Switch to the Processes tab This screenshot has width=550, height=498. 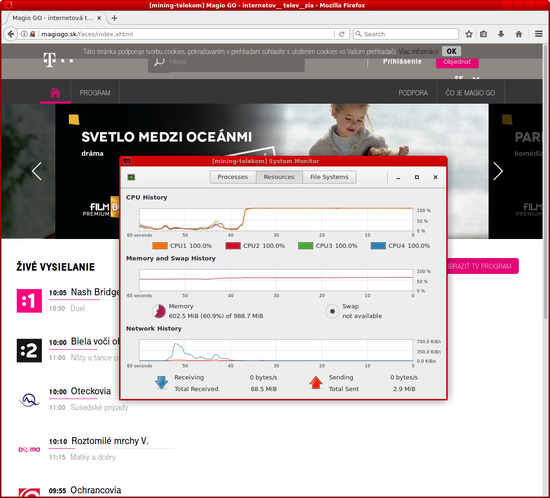click(233, 177)
